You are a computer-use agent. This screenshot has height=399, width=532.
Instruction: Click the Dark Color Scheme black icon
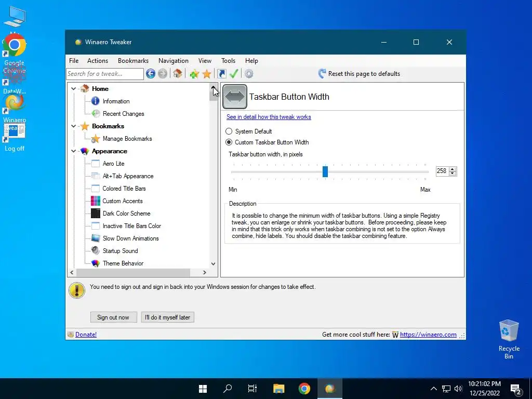[96, 214]
